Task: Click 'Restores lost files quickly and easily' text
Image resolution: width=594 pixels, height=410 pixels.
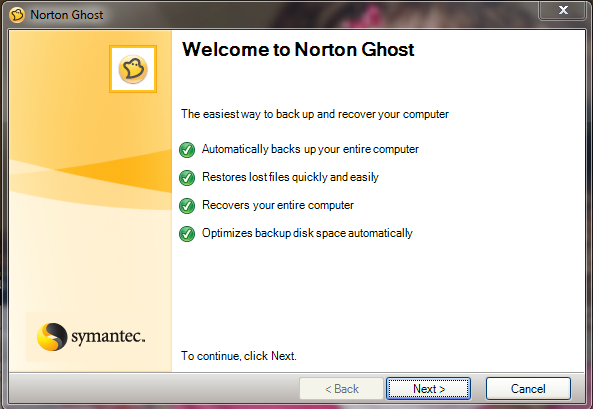Action: [x=290, y=177]
